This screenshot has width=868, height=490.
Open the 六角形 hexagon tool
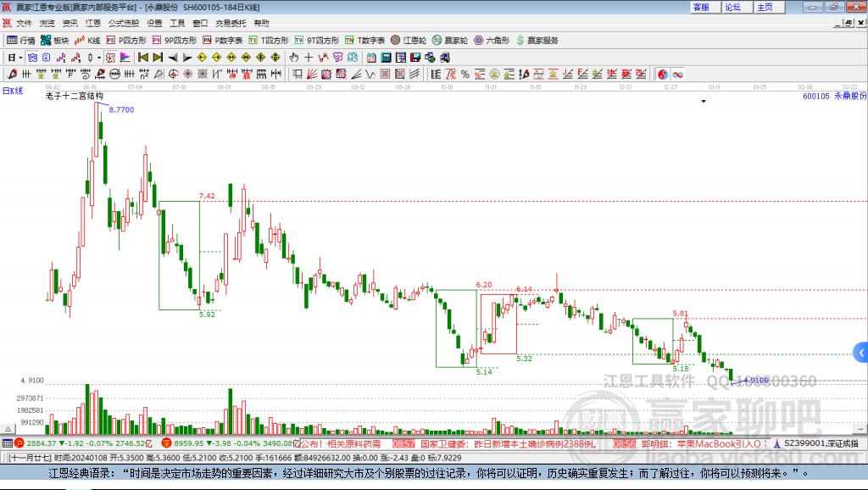pos(492,41)
